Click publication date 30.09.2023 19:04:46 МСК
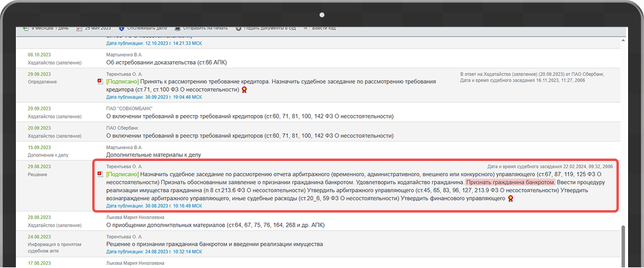The height and width of the screenshot is (268, 644). 153,96
